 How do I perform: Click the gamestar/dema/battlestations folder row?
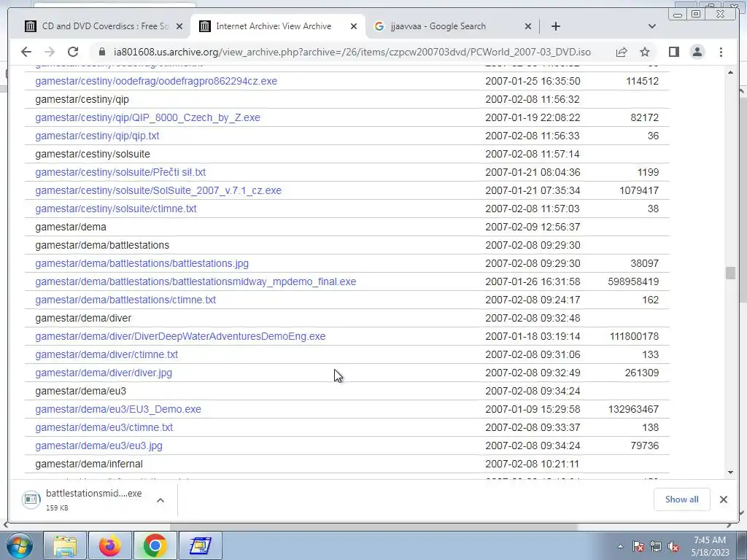pyautogui.click(x=347, y=245)
